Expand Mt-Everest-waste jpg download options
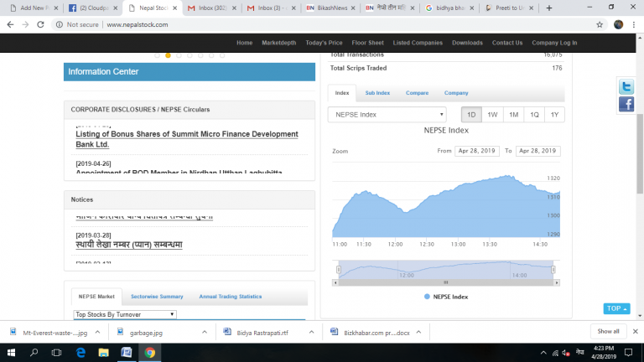Viewport: 644px width, 362px height. 97,332
